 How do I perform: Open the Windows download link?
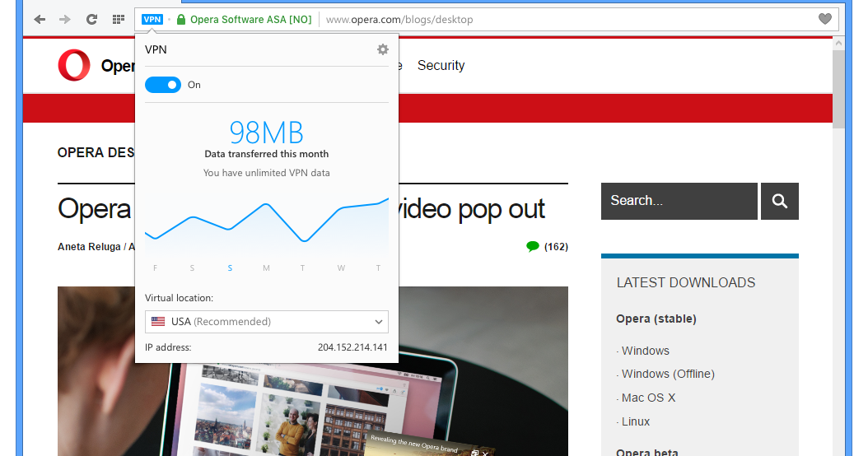click(646, 351)
